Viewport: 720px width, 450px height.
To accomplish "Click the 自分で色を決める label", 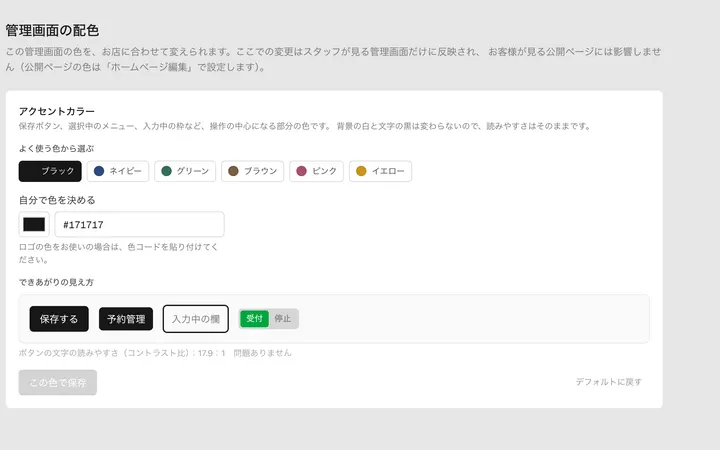I will click(x=57, y=200).
